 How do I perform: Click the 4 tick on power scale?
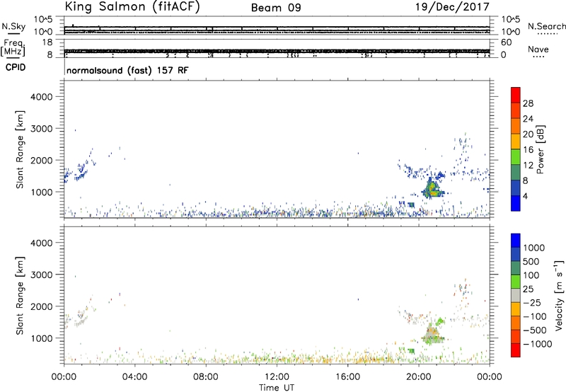pyautogui.click(x=526, y=196)
